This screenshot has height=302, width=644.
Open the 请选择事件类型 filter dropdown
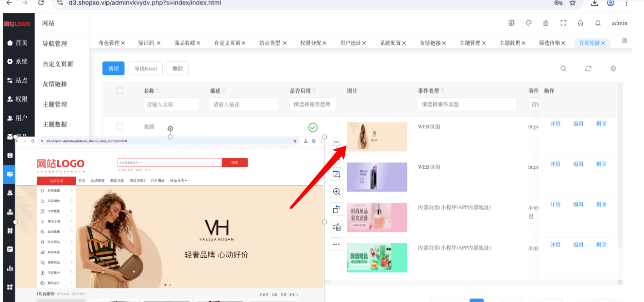click(468, 104)
